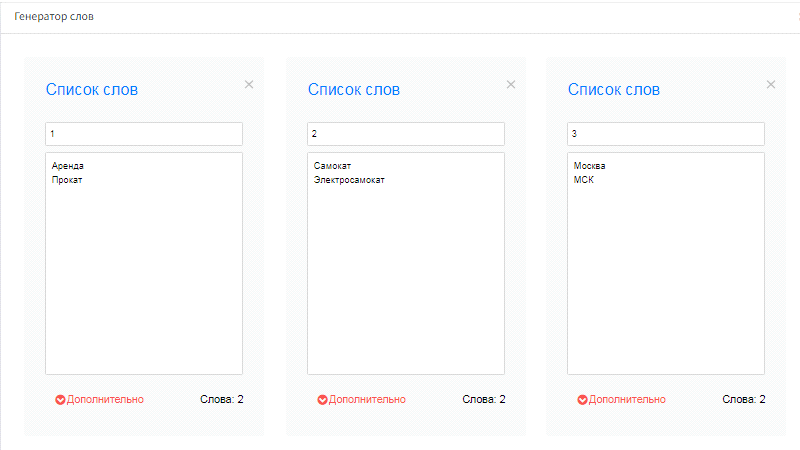Place cursor on the word Самокат
Screen dimensions: 800x450
pyautogui.click(x=333, y=166)
